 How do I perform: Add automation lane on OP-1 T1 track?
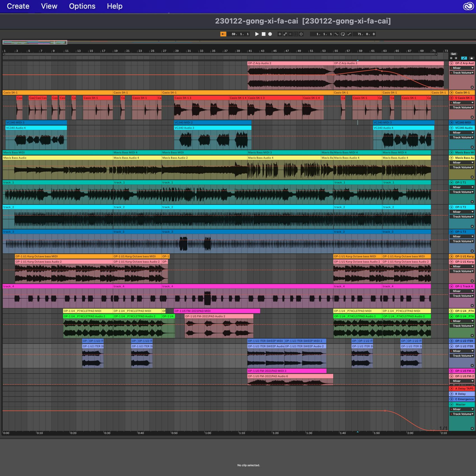point(472,202)
